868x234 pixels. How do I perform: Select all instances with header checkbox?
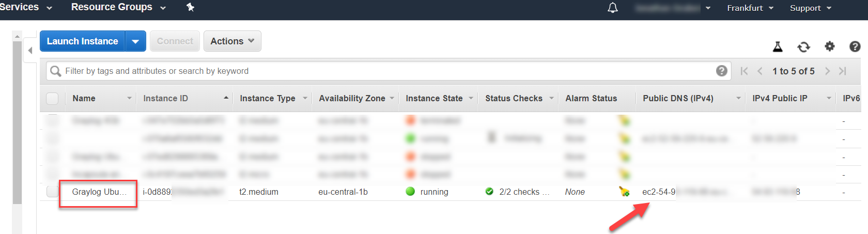tap(52, 98)
